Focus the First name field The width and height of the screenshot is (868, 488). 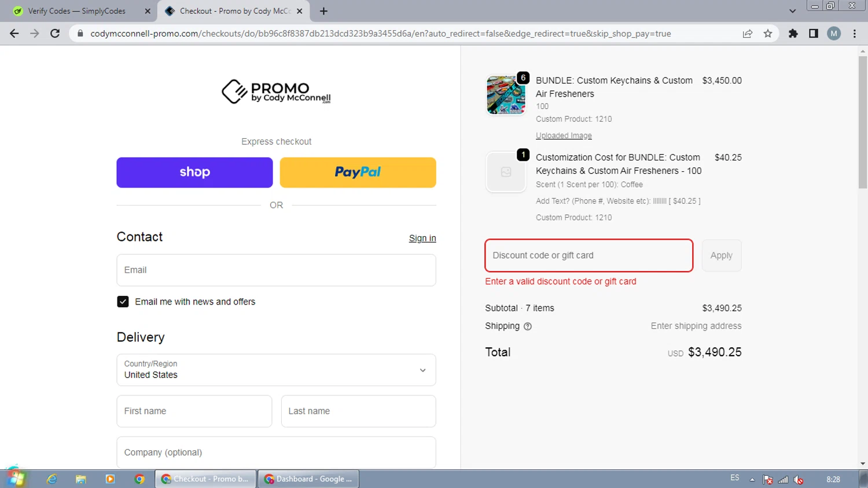coord(194,411)
